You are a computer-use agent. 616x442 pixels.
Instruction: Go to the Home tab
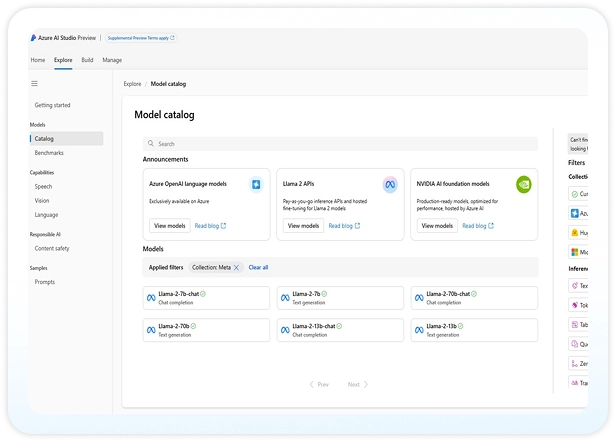coord(38,60)
